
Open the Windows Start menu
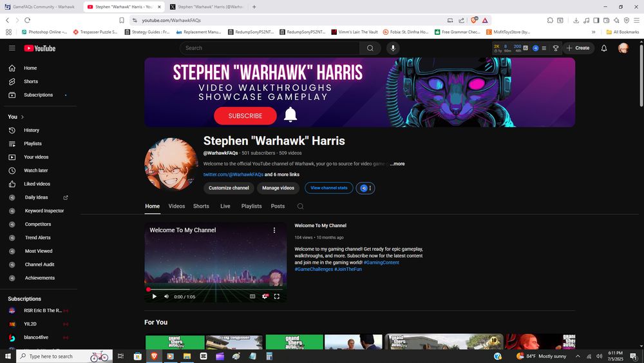click(x=7, y=357)
